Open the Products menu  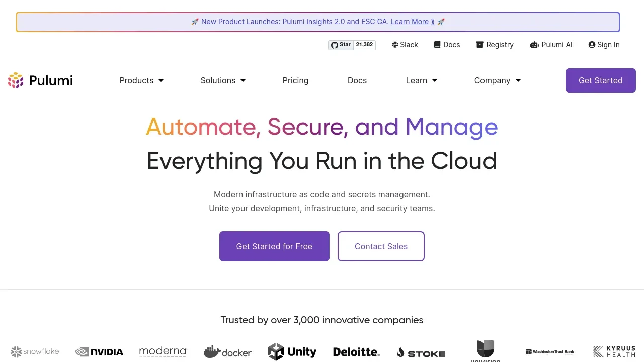pyautogui.click(x=141, y=80)
